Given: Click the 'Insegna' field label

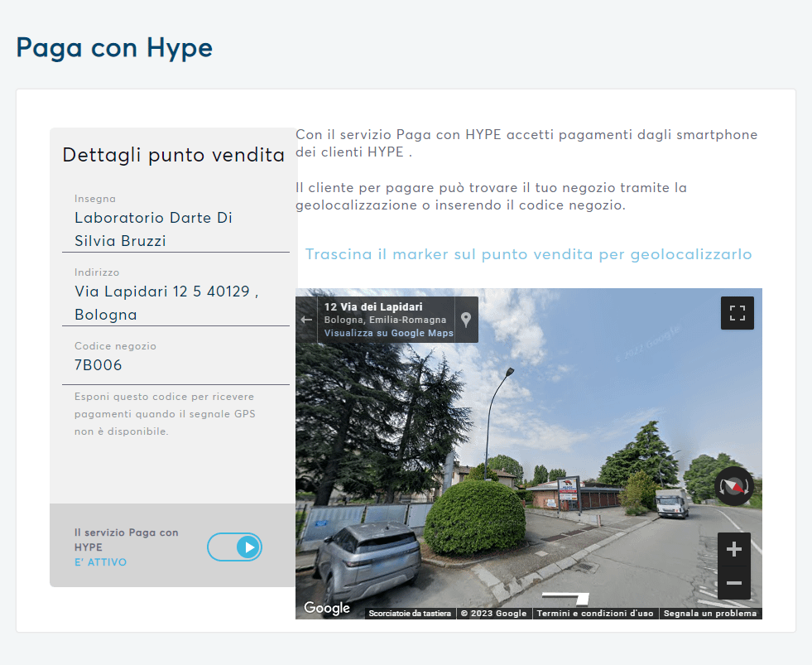Looking at the screenshot, I should point(95,199).
